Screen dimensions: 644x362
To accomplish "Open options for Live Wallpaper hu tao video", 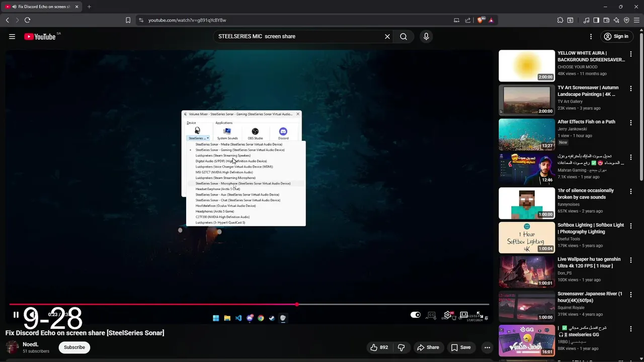I will tap(631, 260).
